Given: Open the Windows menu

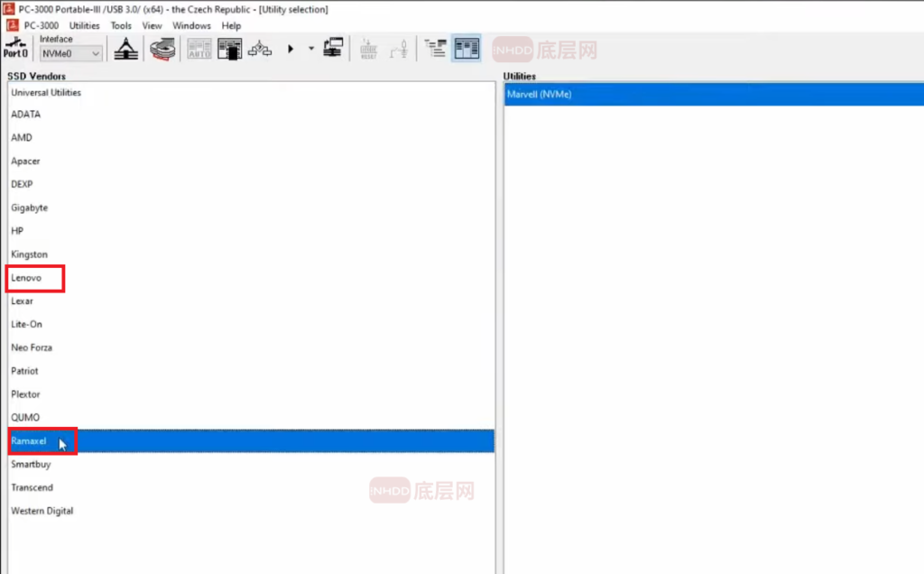Looking at the screenshot, I should (x=191, y=26).
